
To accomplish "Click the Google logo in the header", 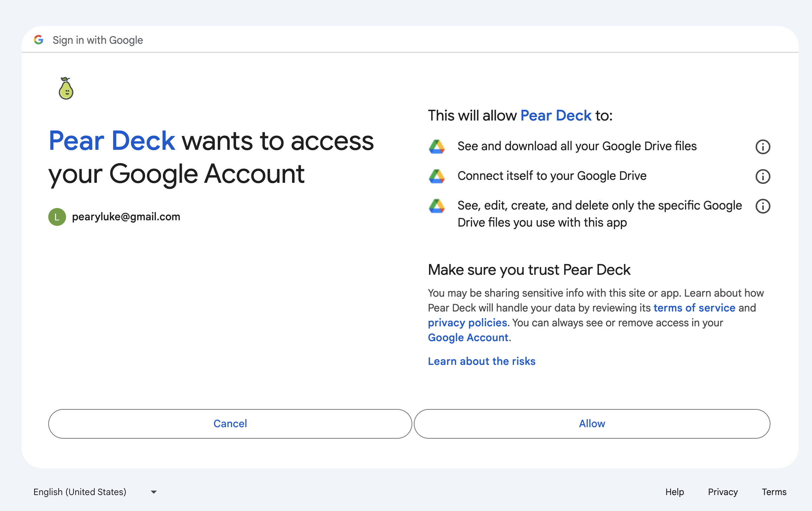I will coord(38,40).
